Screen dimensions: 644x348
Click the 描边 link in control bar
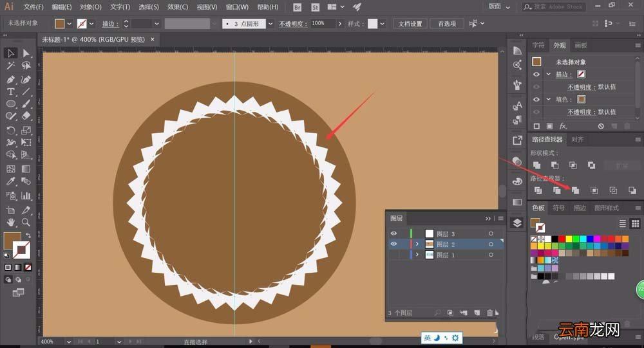tap(110, 24)
